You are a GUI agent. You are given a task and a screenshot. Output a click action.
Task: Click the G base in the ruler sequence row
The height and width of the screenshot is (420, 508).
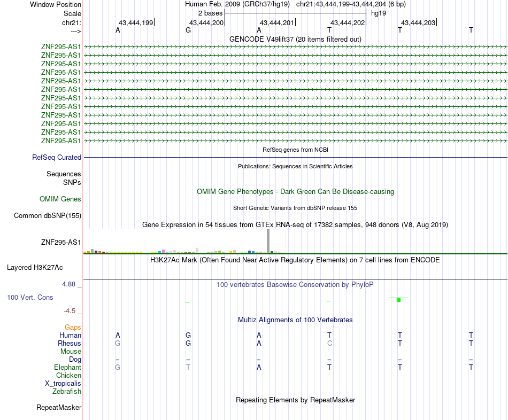click(188, 30)
